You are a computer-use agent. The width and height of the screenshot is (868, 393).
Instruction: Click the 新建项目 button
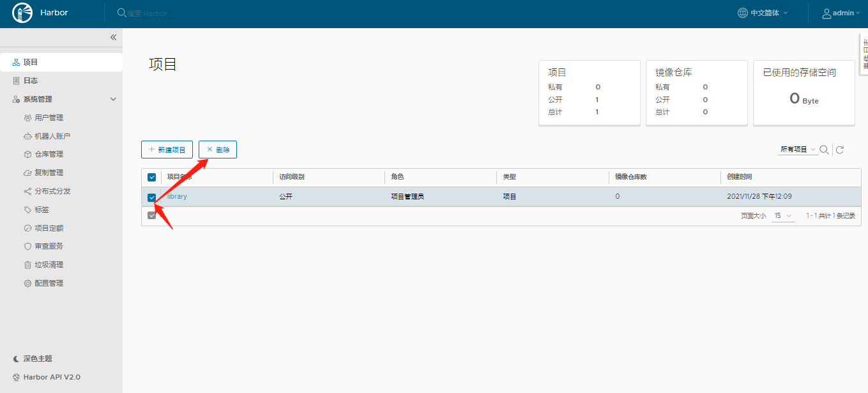click(x=167, y=150)
